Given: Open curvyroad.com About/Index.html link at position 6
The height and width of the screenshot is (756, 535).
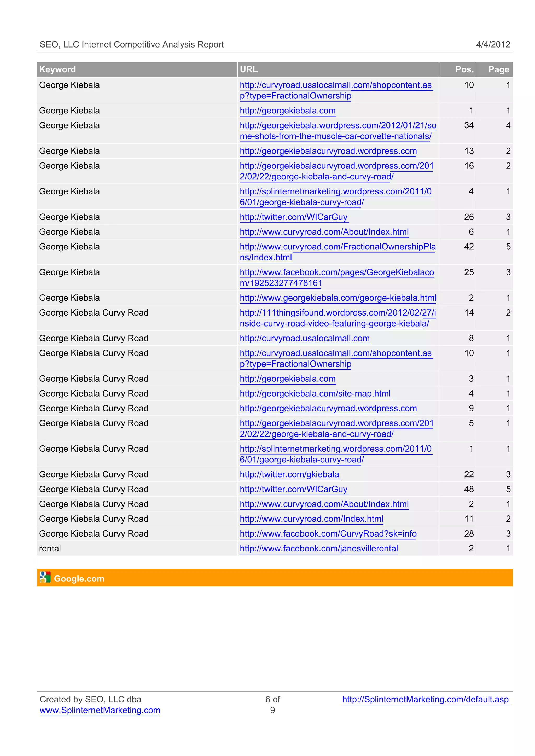Looking at the screenshot, I should (324, 232).
